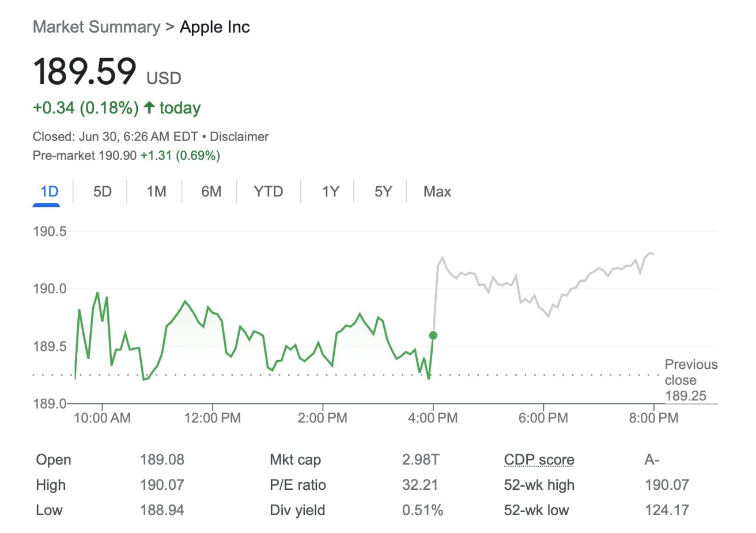Click the Pre-market 190.90 price text
The height and width of the screenshot is (533, 756).
click(x=85, y=155)
